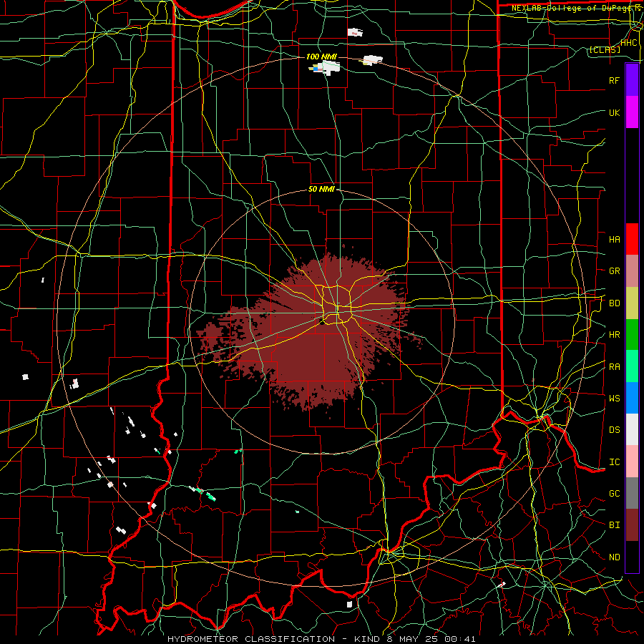Click the WS legend label
The width and height of the screenshot is (644, 644).
point(614,399)
